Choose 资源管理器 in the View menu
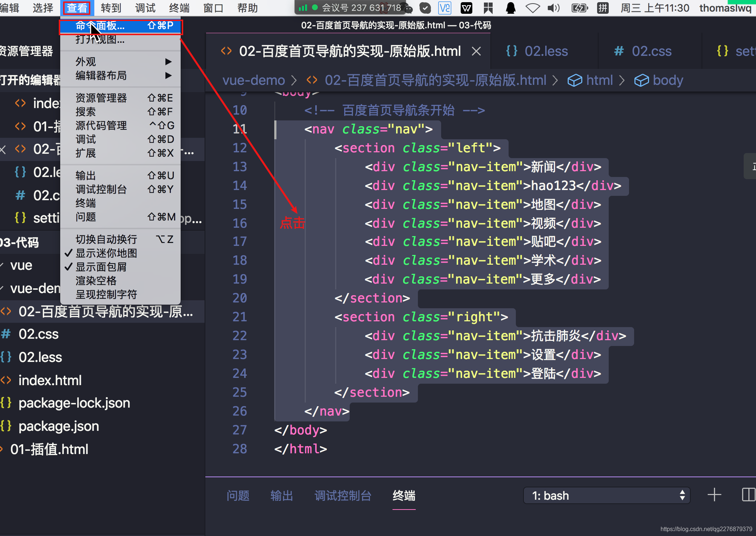The height and width of the screenshot is (536, 756). [x=121, y=98]
